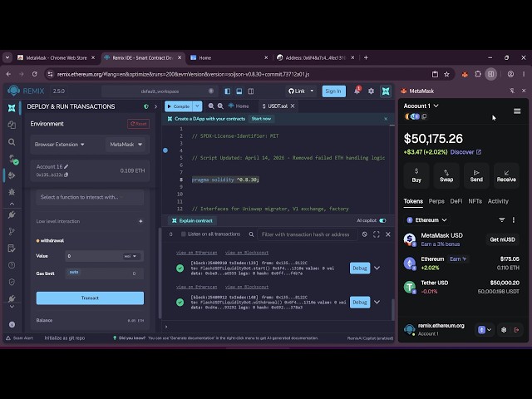
Task: Open MetaMask provider dropdown
Action: point(126,144)
